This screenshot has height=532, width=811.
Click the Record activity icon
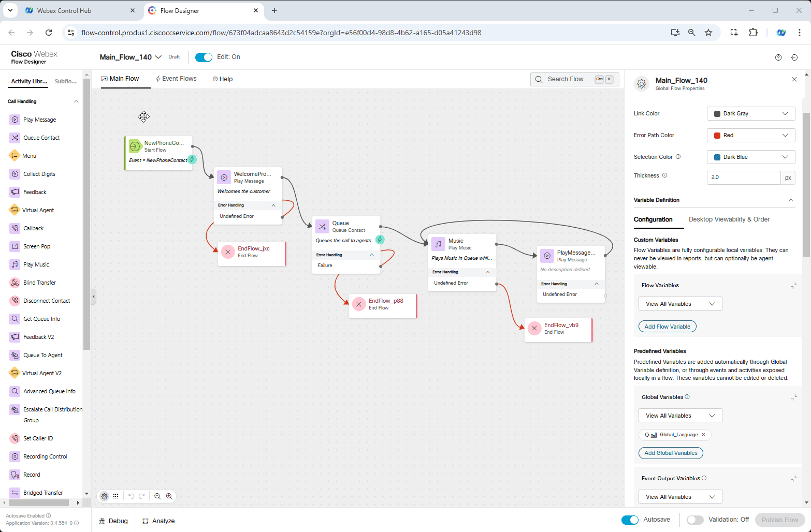click(x=15, y=475)
